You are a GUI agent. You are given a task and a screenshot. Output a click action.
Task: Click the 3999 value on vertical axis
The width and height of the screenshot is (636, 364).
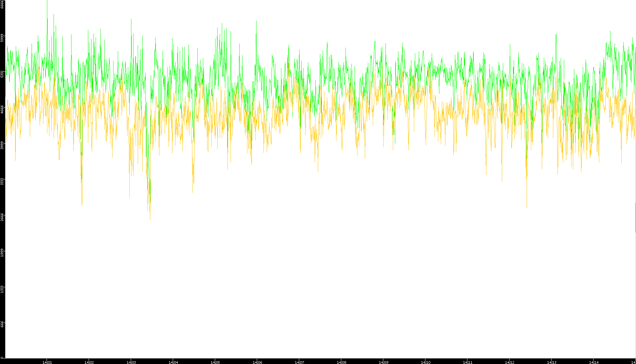pyautogui.click(x=2, y=145)
